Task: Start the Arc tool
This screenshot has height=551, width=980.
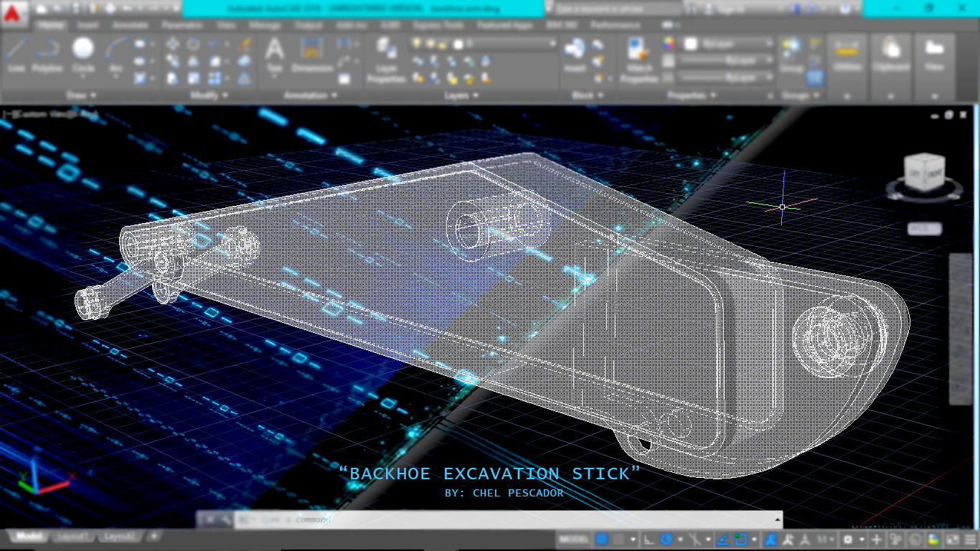Action: pyautogui.click(x=116, y=49)
